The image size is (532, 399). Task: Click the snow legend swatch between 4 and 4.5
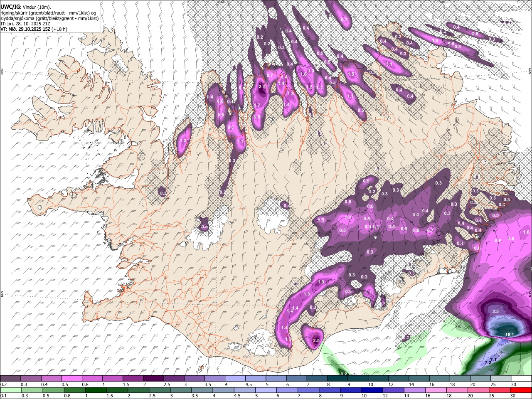click(235, 378)
